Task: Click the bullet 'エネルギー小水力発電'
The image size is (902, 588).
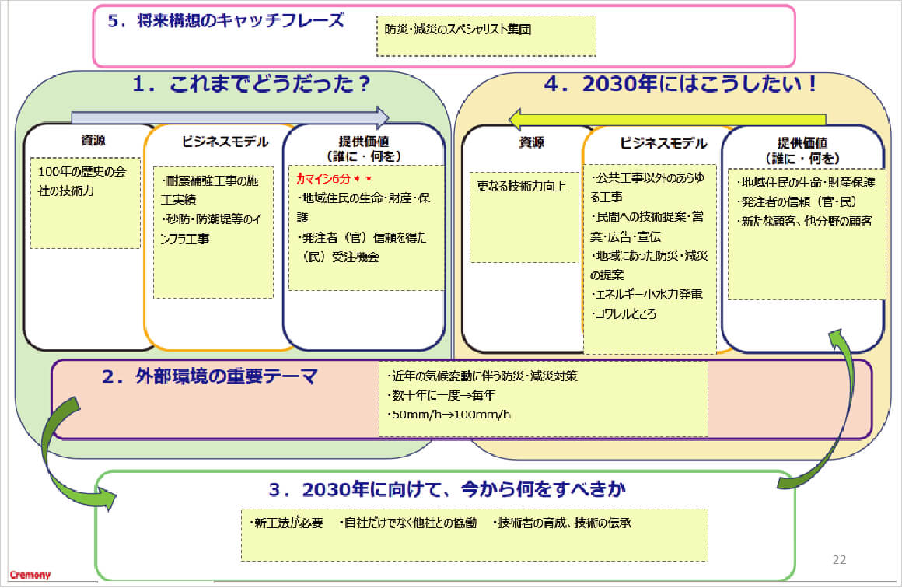Action: pyautogui.click(x=647, y=294)
